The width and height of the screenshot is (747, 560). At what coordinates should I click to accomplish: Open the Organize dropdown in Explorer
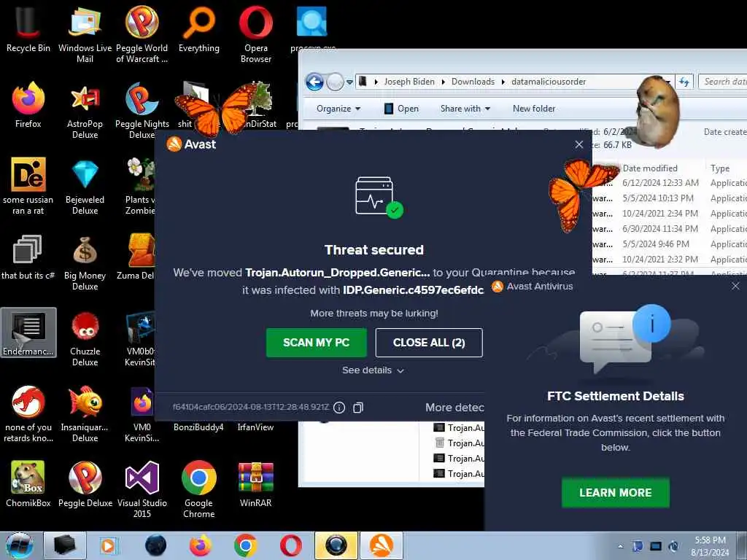[x=338, y=109]
